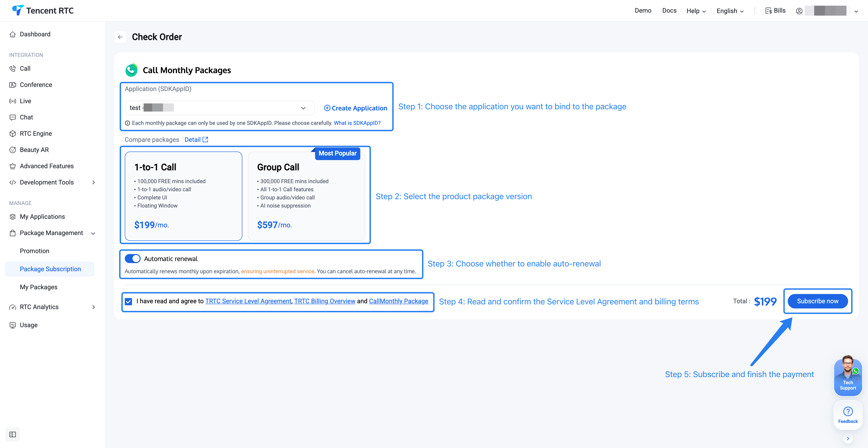Open the Conference section
The height and width of the screenshot is (448, 868).
point(36,84)
